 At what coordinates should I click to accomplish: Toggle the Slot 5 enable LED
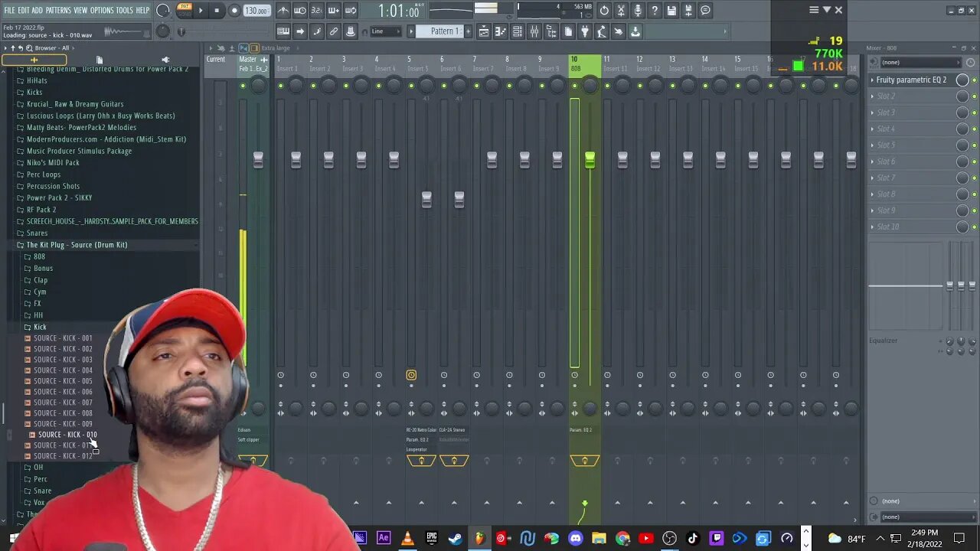click(x=974, y=145)
